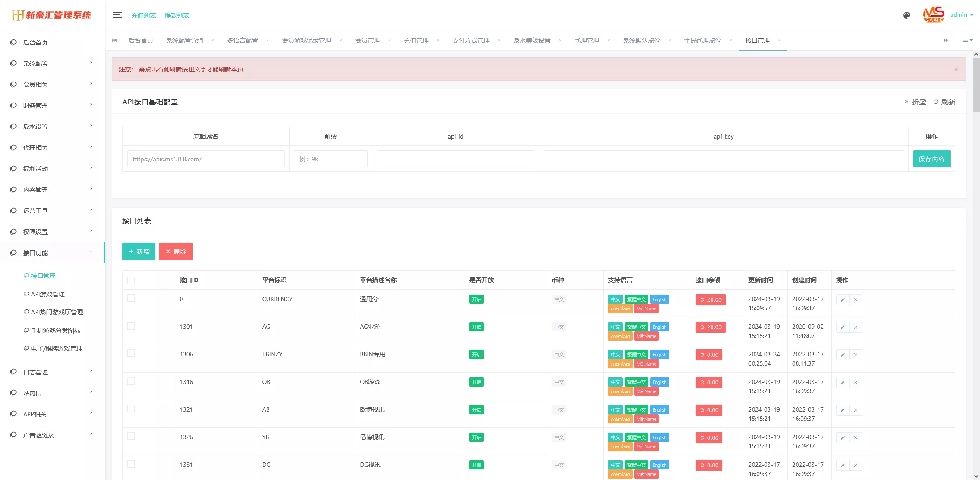Tick the checkbox on the BBINZY row
Image resolution: width=980 pixels, height=480 pixels.
pos(131,353)
